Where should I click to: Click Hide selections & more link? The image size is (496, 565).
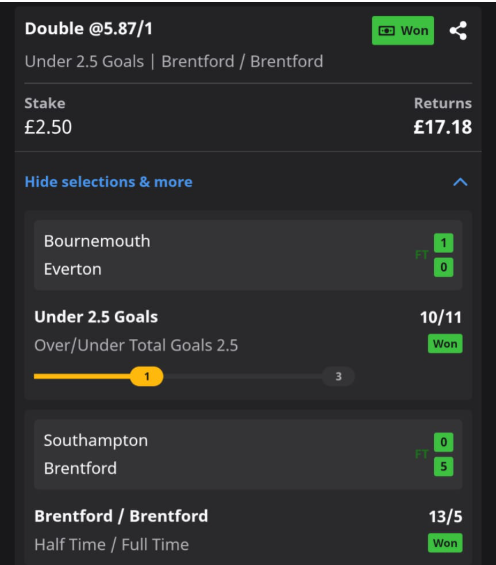(x=108, y=182)
